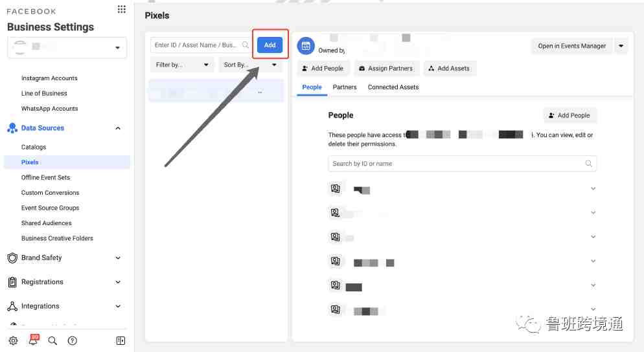The image size is (644, 352).
Task: Expand the third person's permissions chevron
Action: pos(593,237)
